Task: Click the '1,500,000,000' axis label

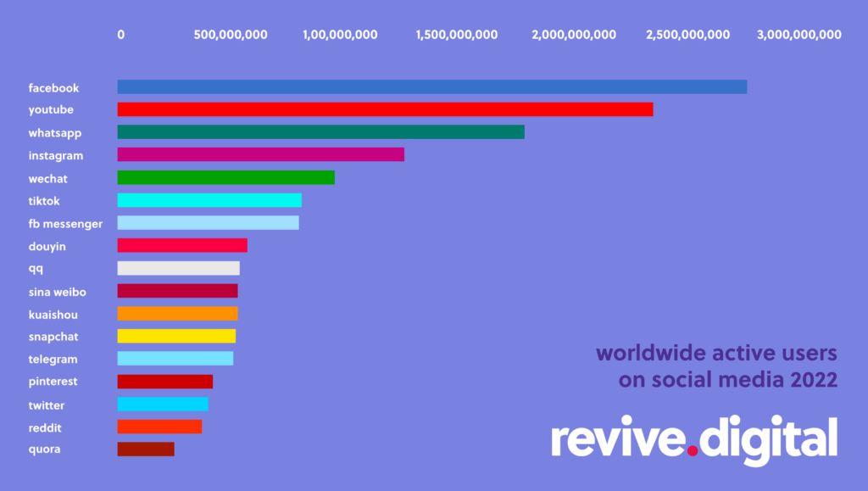Action: coord(457,35)
